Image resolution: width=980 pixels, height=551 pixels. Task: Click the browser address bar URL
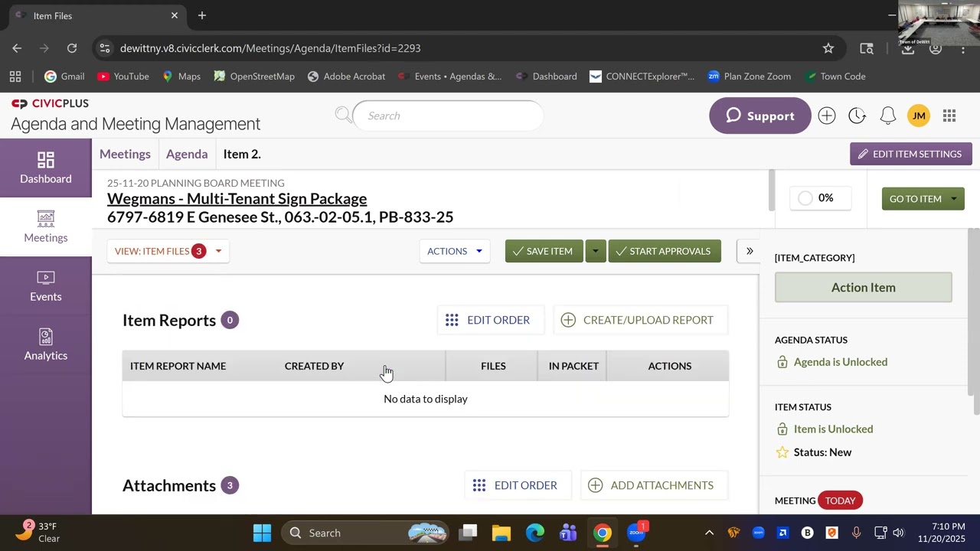coord(270,48)
